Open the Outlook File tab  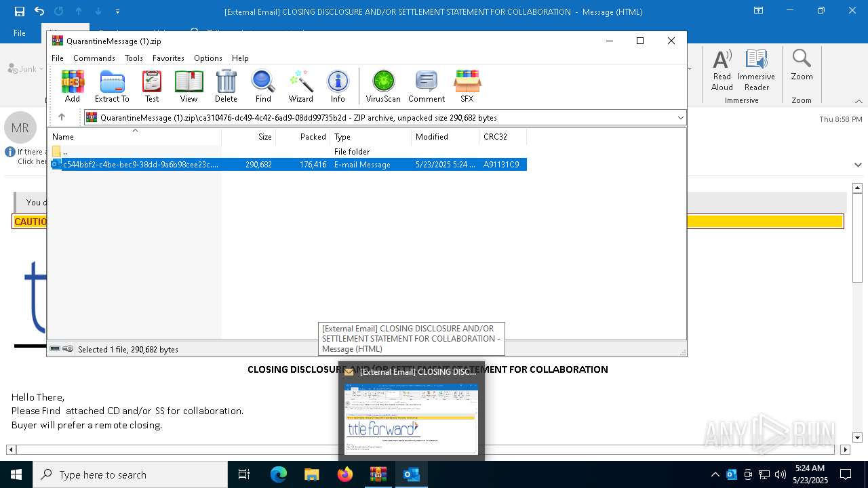20,33
